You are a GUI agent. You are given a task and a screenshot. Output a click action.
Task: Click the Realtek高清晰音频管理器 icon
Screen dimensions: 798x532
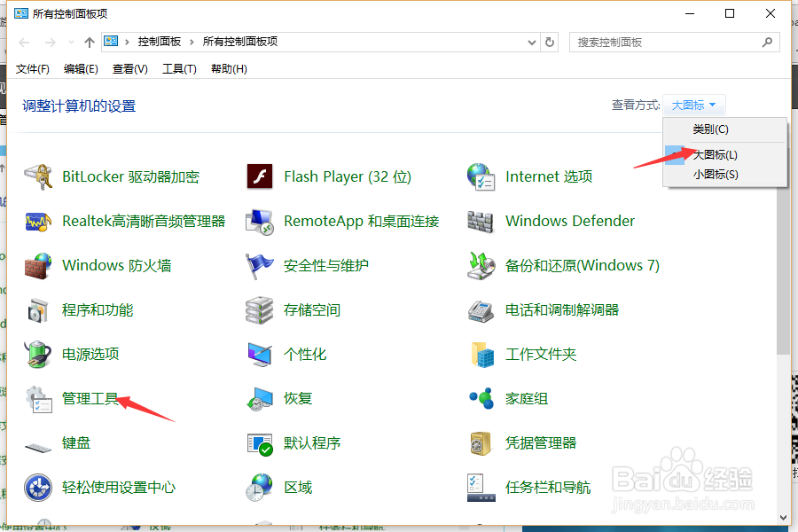[x=38, y=222]
